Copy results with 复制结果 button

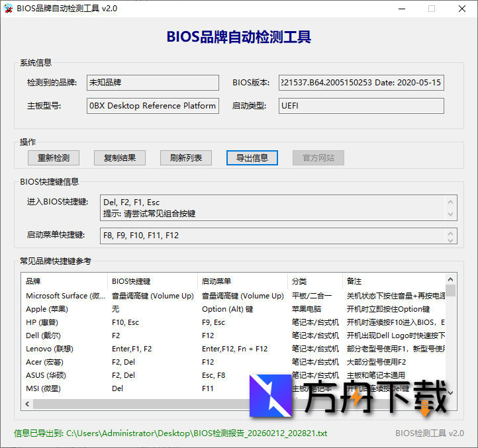[x=119, y=158]
